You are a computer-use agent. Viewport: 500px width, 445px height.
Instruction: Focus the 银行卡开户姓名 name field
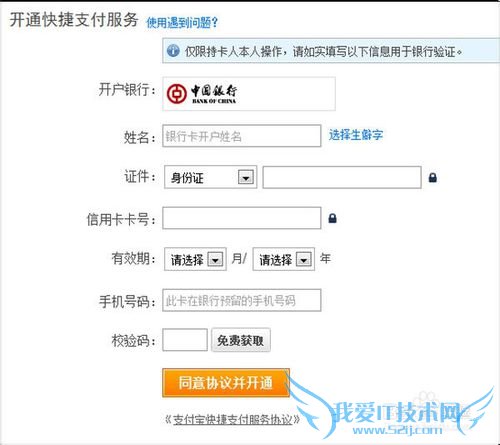[x=242, y=136]
